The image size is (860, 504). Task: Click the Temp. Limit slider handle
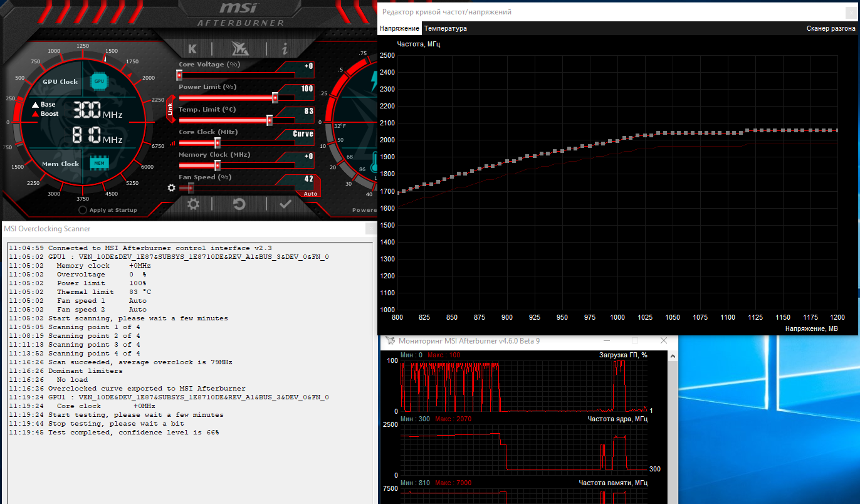click(x=270, y=120)
